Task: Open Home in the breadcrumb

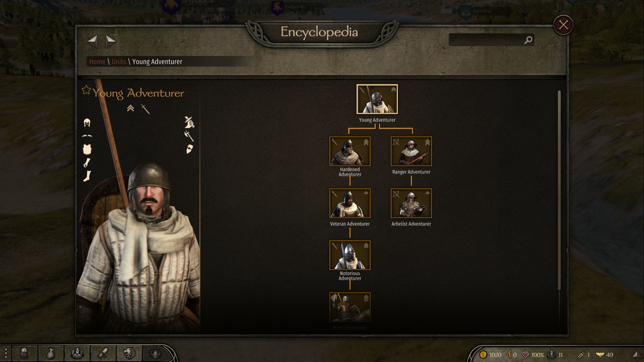Action: click(x=97, y=62)
